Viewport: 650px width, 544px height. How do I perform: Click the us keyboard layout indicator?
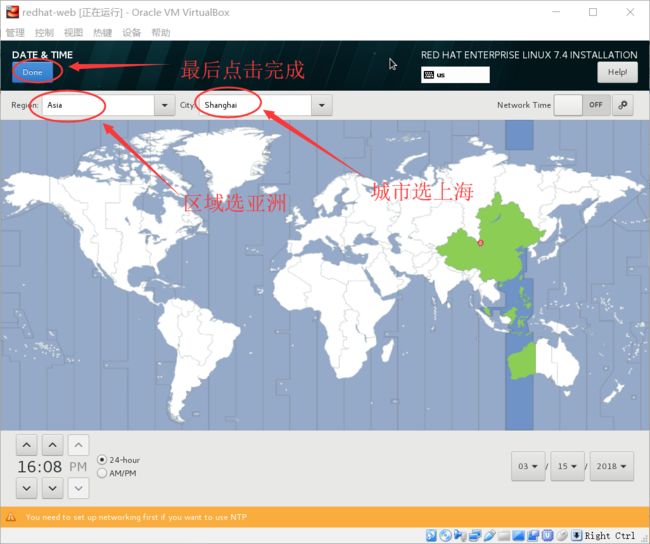pos(455,75)
